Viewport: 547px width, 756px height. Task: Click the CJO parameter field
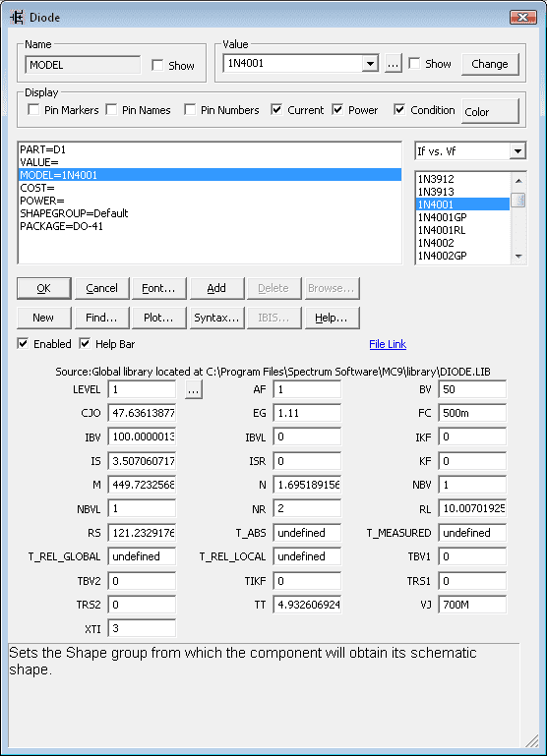click(x=142, y=413)
